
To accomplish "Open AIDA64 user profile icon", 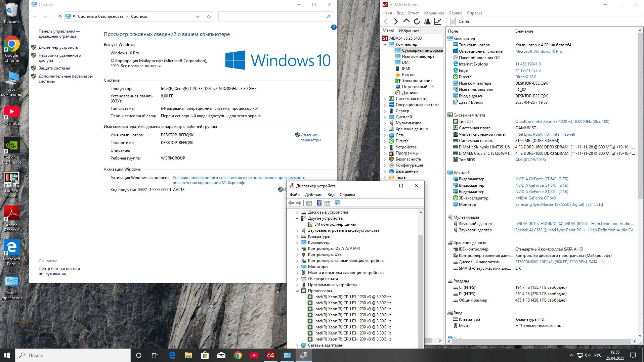I will tap(427, 21).
